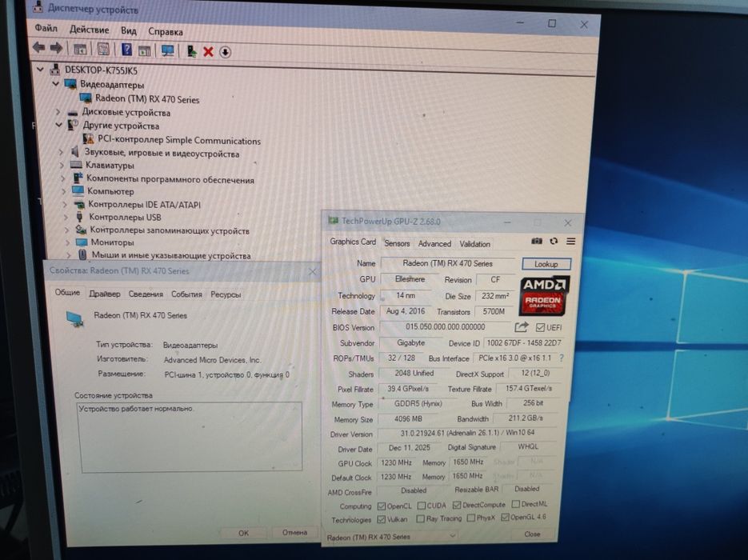Switch to the События tab in properties

186,294
